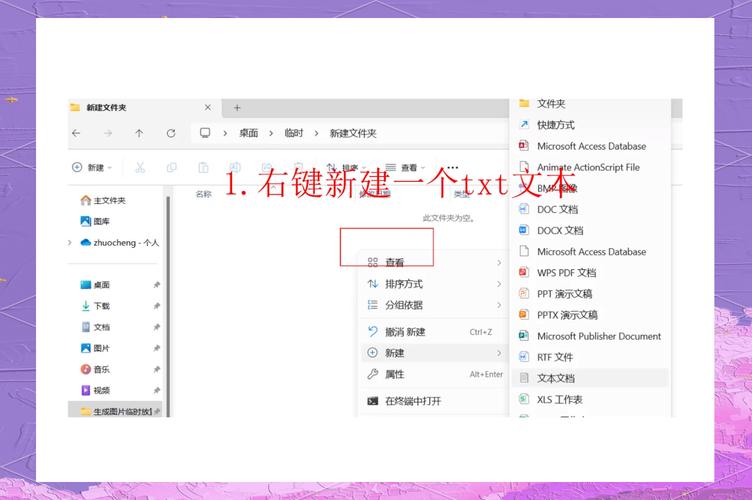
Task: Expand chevron after 桌面 in breadcrumb
Action: point(271,133)
